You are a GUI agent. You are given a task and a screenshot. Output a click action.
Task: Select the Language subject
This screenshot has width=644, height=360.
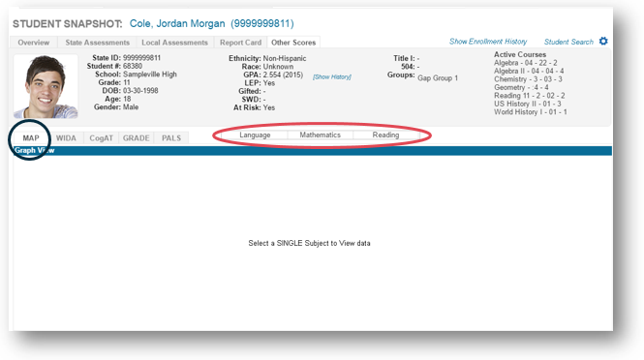(x=255, y=135)
